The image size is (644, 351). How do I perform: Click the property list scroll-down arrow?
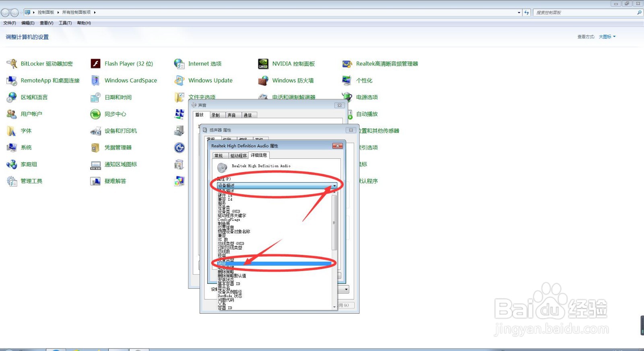[x=334, y=307]
